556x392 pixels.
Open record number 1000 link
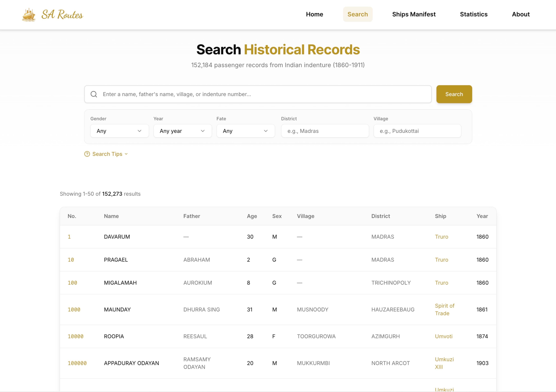coord(74,310)
